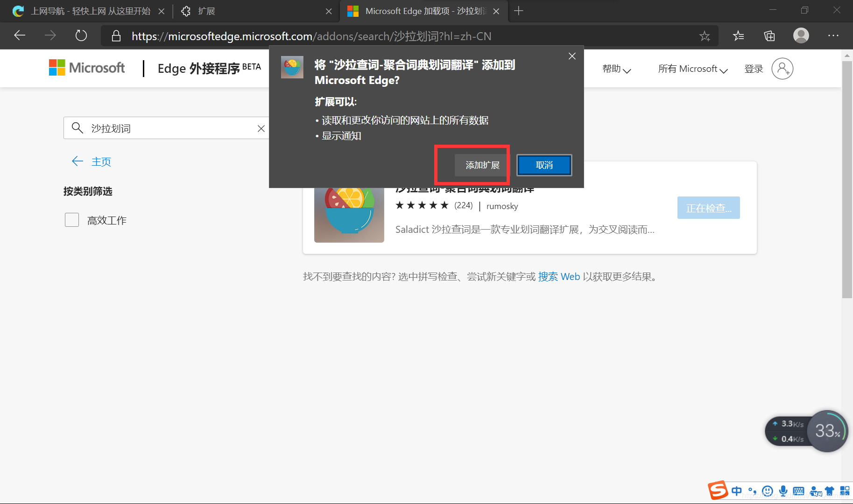The image size is (853, 504).
Task: Click the Sogou toolbox grid icon
Action: pyautogui.click(x=845, y=491)
